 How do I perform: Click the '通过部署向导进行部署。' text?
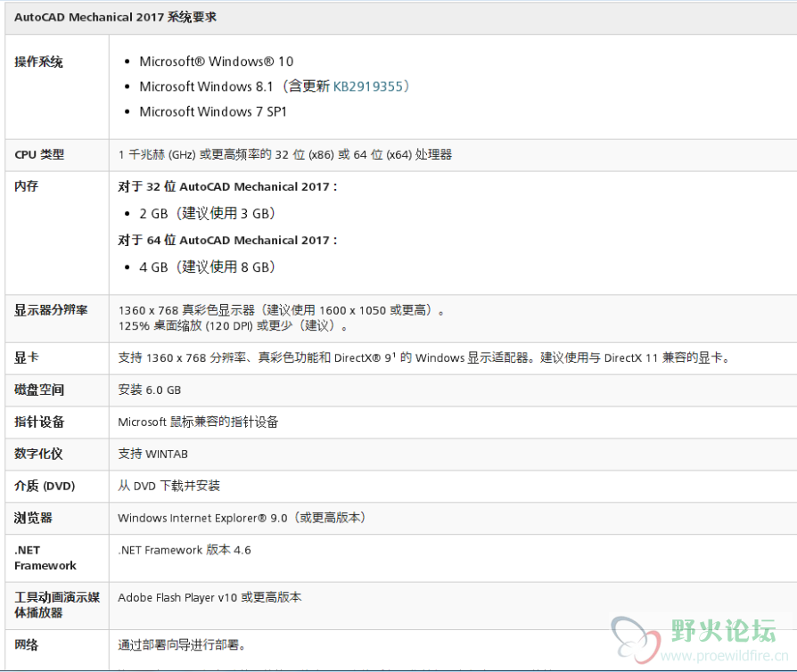183,645
